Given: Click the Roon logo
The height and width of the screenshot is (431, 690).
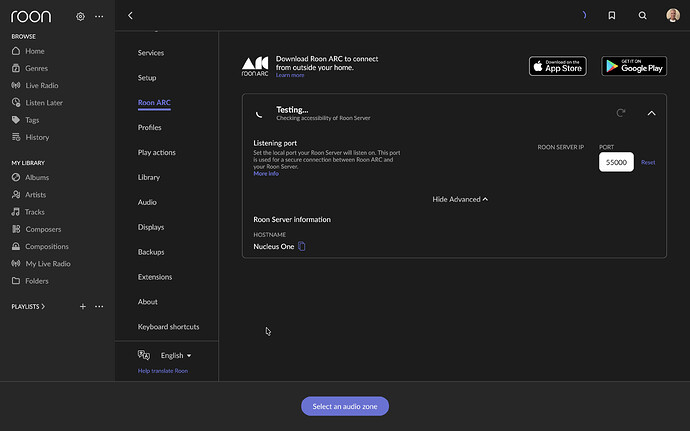Looking at the screenshot, I should (x=31, y=17).
